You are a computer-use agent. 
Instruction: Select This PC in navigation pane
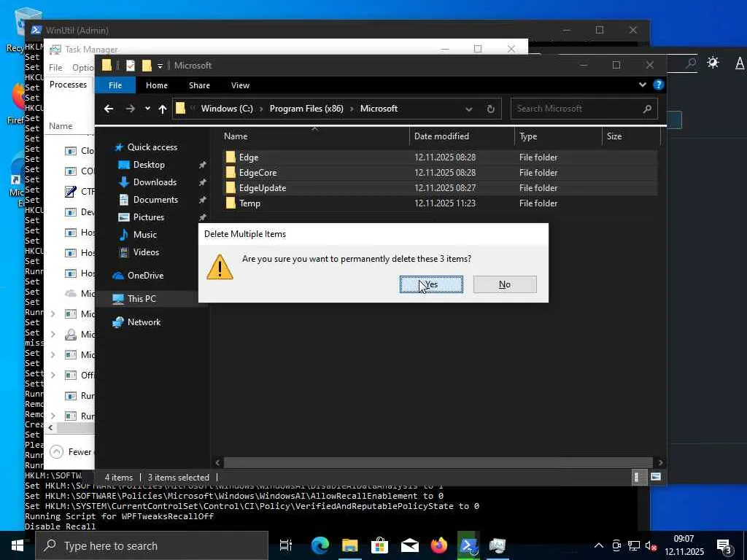[142, 298]
